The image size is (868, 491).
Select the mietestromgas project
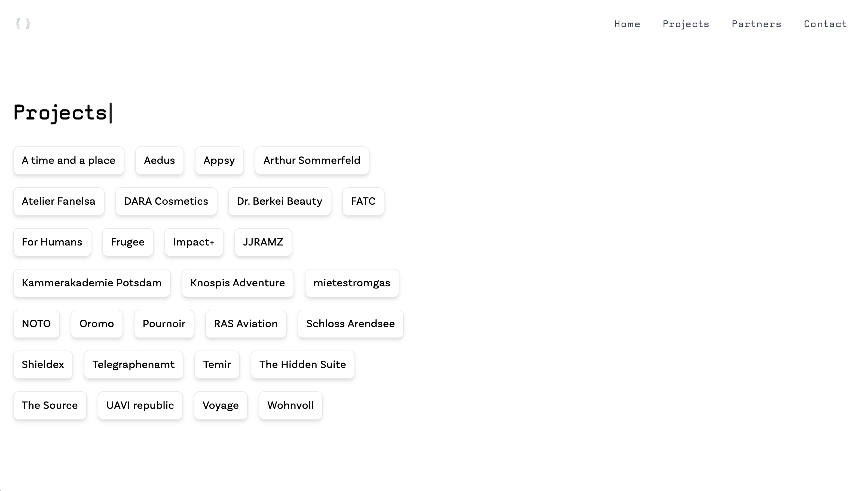pos(352,283)
